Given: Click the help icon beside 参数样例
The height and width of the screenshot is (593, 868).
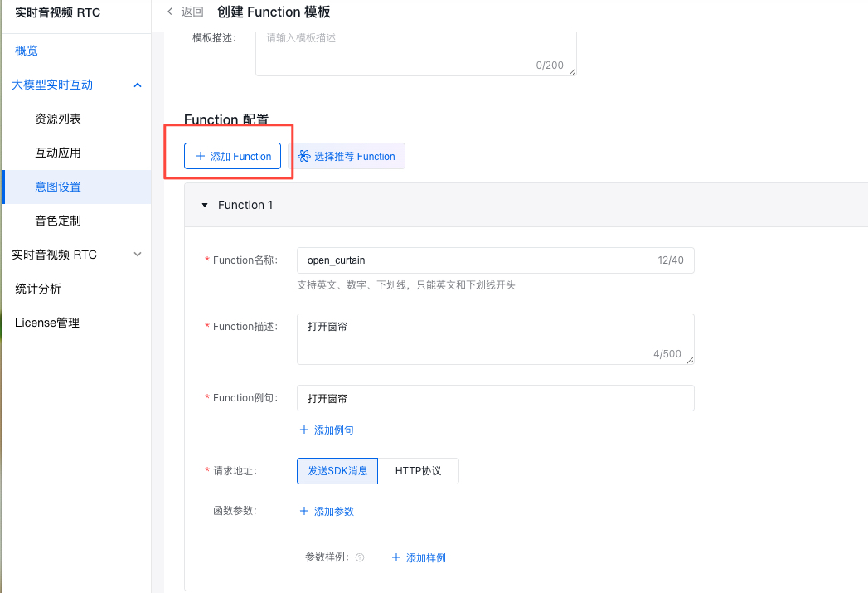Looking at the screenshot, I should click(360, 558).
